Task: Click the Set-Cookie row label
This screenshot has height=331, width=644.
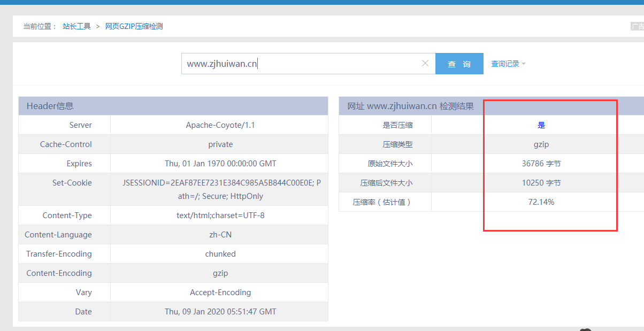Action: (72, 183)
